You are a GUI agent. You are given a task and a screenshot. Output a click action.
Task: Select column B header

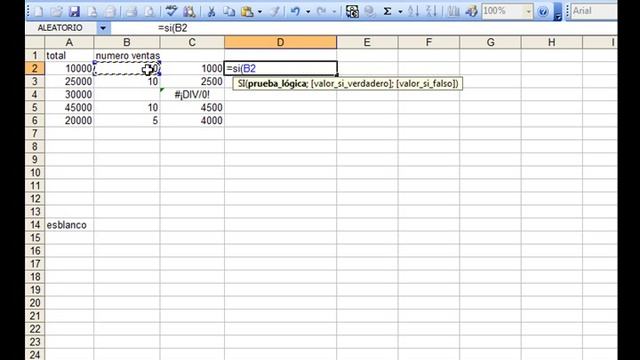pos(127,42)
